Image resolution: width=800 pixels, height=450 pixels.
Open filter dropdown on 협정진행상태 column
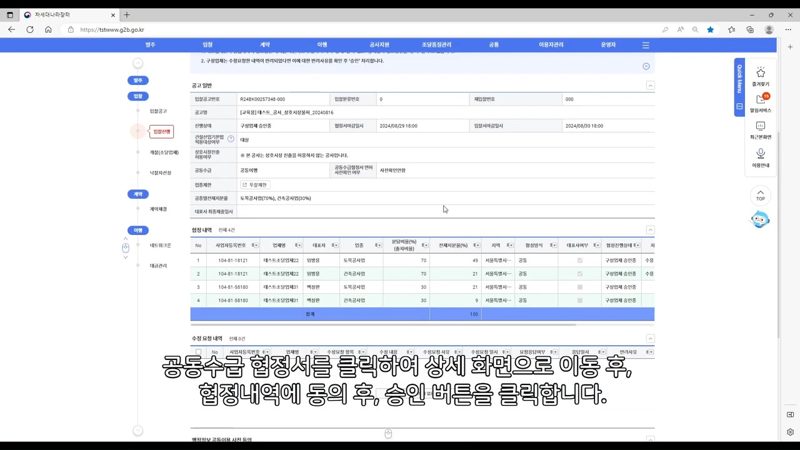(x=637, y=245)
